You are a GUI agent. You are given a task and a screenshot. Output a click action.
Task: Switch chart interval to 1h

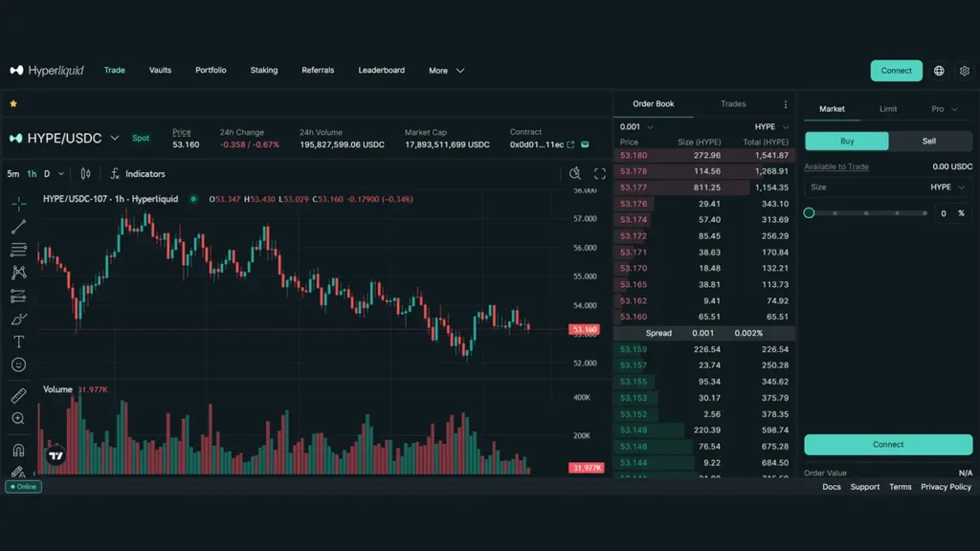(32, 174)
